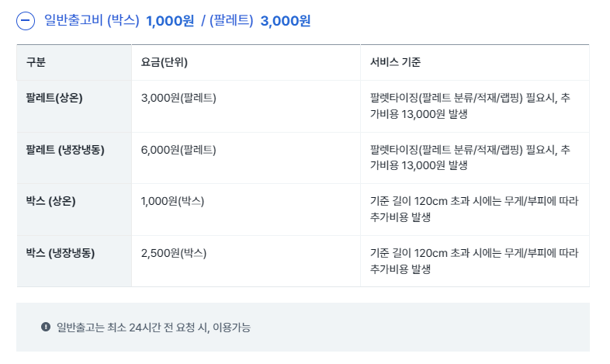
Task: Click the palletizing note for 팔레트 (냉장냉동)
Action: pyautogui.click(x=470, y=158)
